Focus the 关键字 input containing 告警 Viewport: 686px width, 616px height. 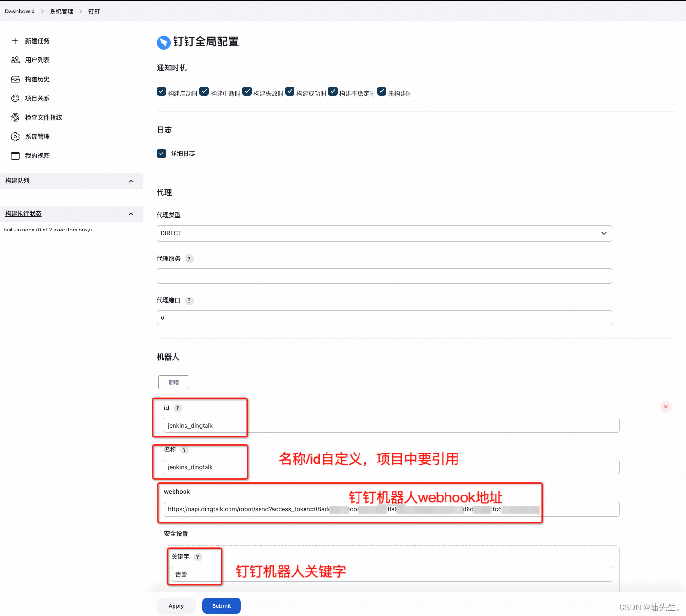(392, 574)
